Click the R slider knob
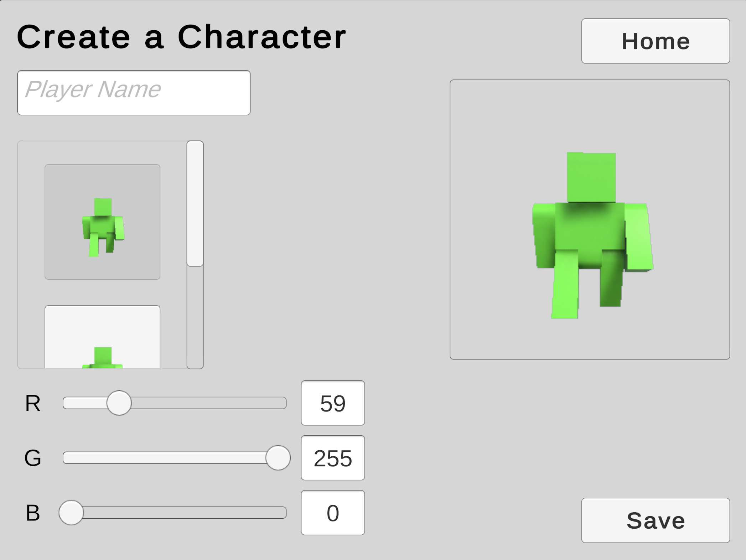Screen dimensions: 746x560 119,403
